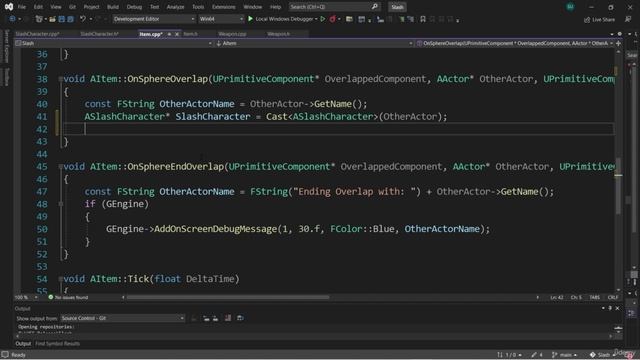Screen dimensions: 640x360
Task: Click the Undo icon
Action: pos(82,19)
